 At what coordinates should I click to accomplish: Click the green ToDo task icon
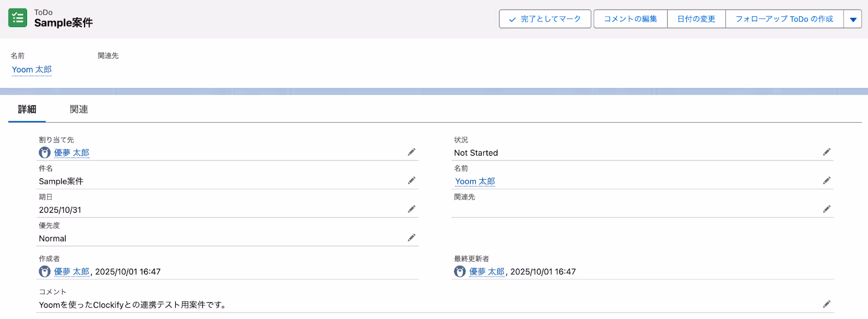point(17,18)
